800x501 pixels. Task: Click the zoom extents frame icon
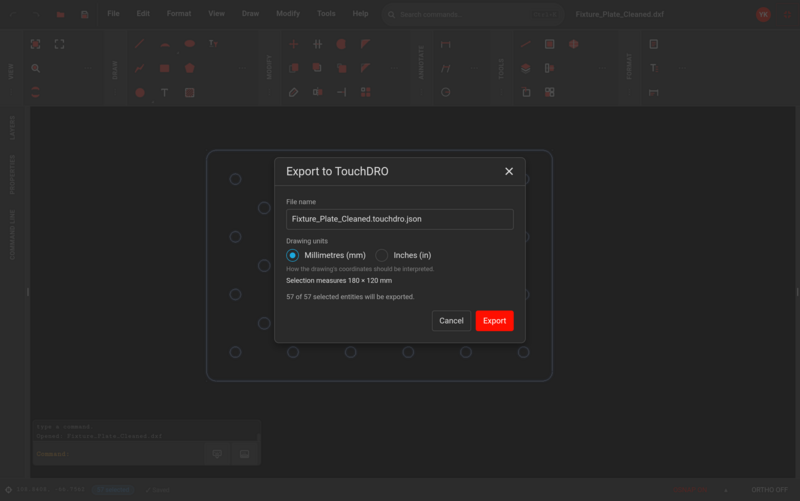(59, 44)
